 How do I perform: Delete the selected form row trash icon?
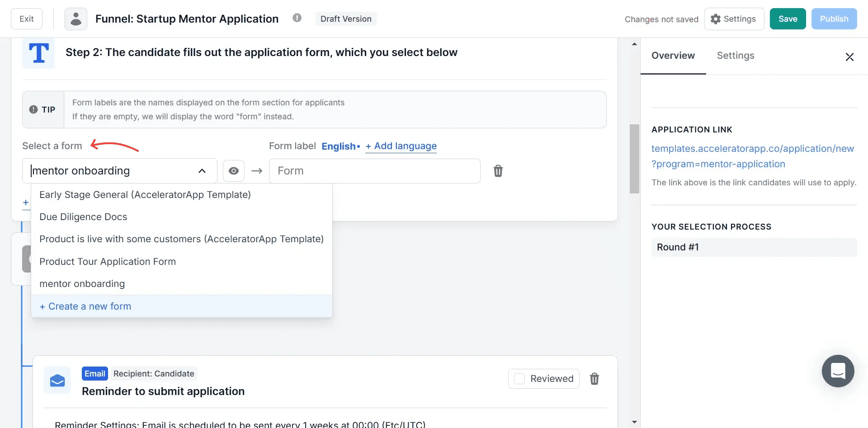point(498,171)
